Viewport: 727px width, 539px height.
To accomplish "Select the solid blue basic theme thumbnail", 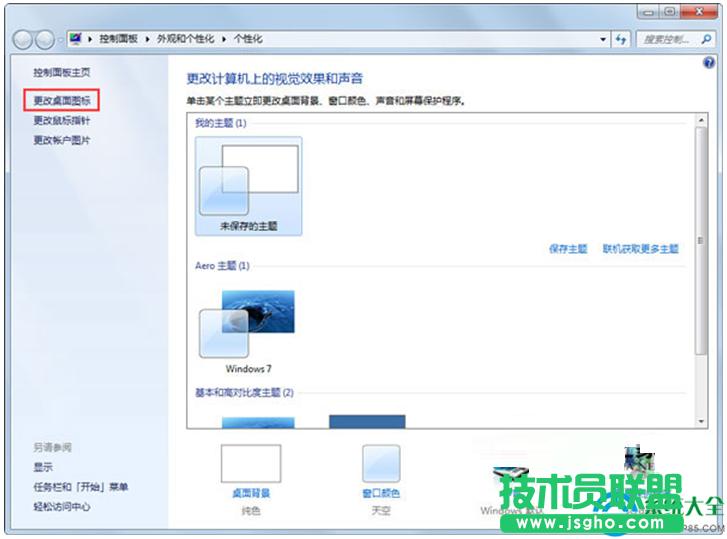I will click(367, 421).
